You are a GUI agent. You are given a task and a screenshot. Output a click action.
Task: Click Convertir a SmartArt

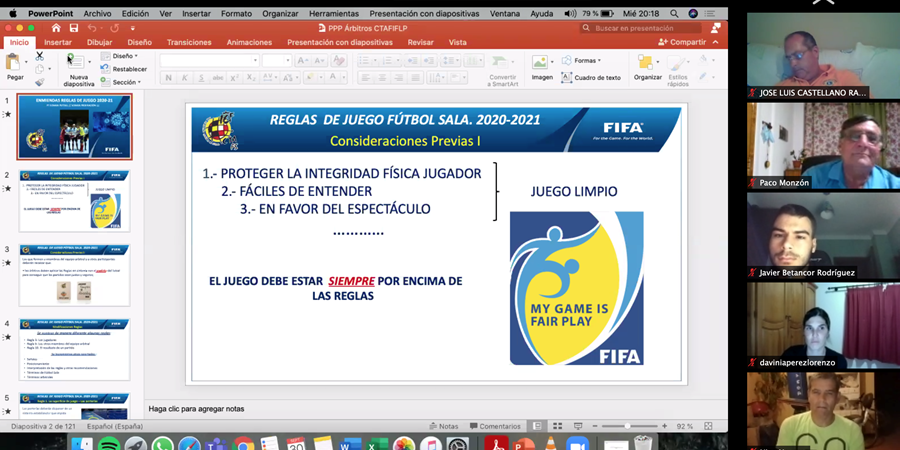point(503,71)
